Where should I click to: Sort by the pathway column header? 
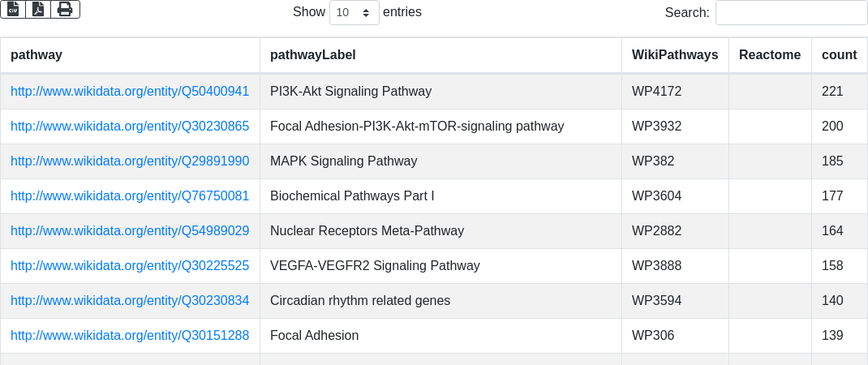37,55
